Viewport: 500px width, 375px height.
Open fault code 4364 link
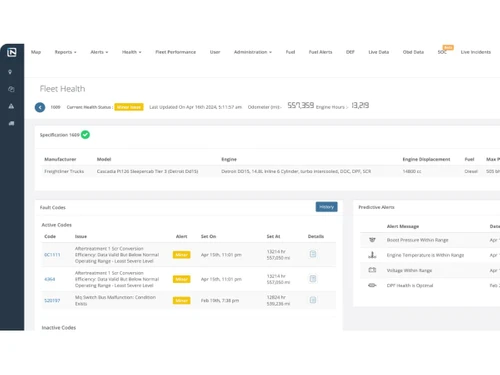point(50,279)
